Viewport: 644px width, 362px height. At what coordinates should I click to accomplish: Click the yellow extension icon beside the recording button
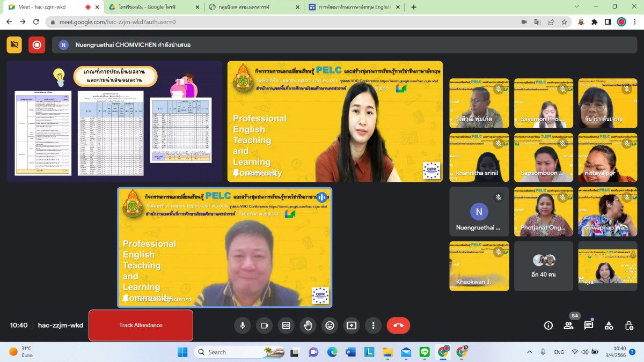(14, 45)
